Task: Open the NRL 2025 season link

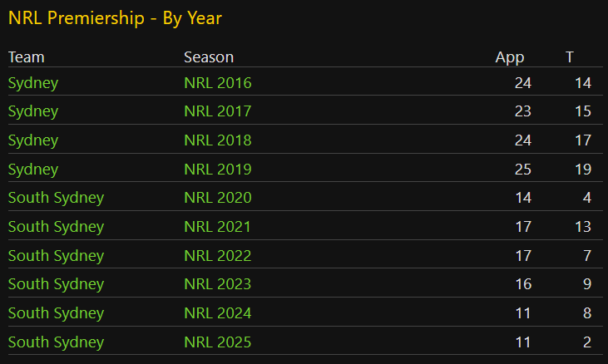Action: [x=218, y=342]
